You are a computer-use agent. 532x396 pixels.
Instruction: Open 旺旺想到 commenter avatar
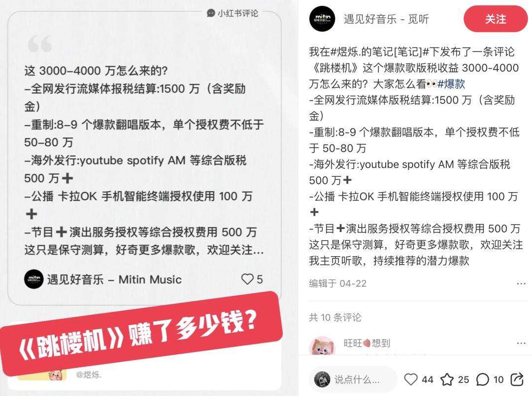tap(322, 346)
